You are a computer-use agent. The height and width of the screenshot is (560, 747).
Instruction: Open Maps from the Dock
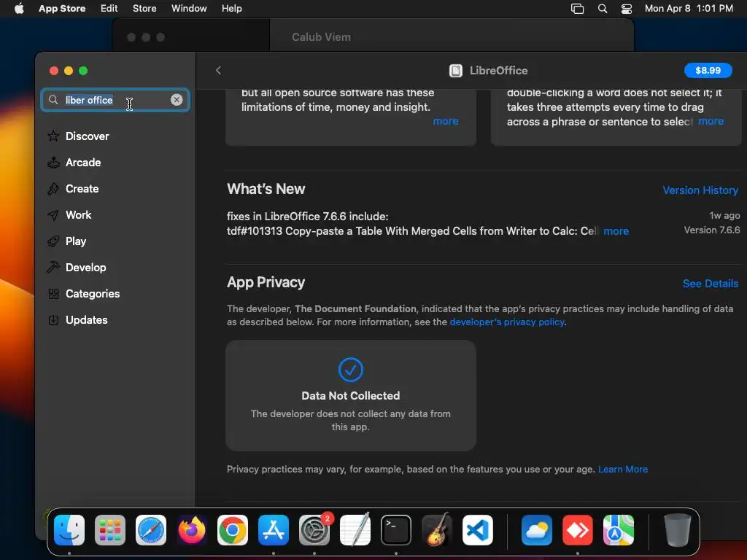(x=619, y=530)
